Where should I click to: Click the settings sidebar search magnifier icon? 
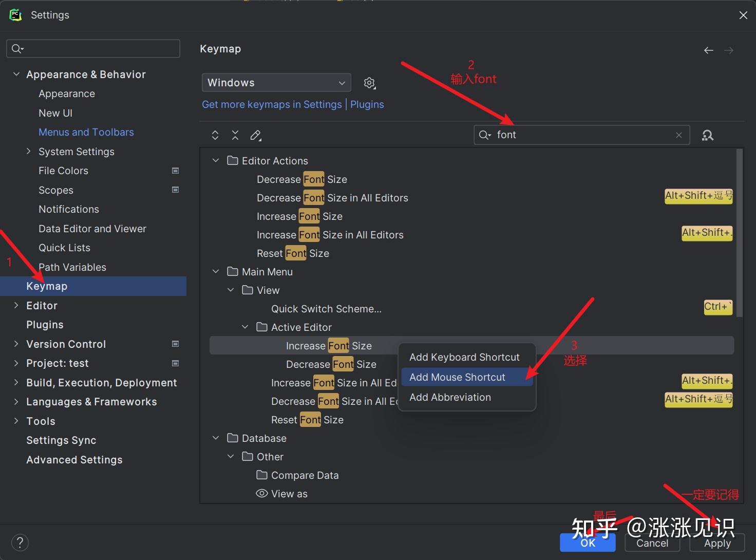point(17,48)
